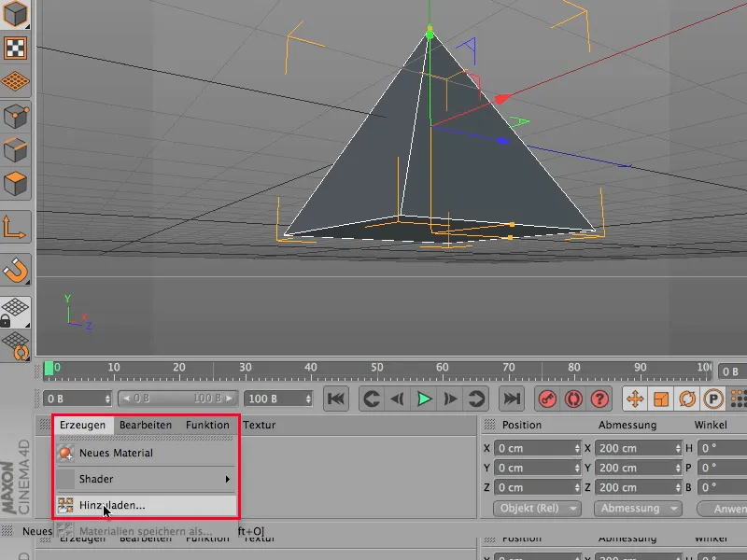Click stepper arrows of Abmessung Z
The width and height of the screenshot is (747, 560).
678,487
